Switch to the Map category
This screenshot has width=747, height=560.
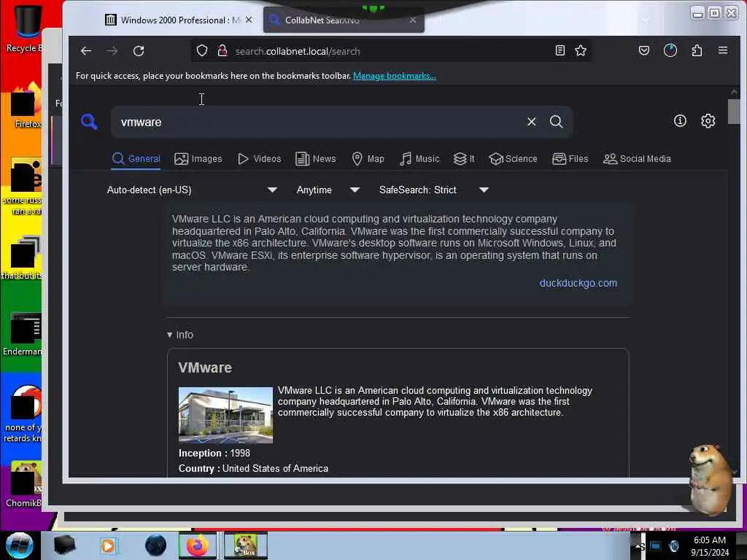click(x=368, y=159)
